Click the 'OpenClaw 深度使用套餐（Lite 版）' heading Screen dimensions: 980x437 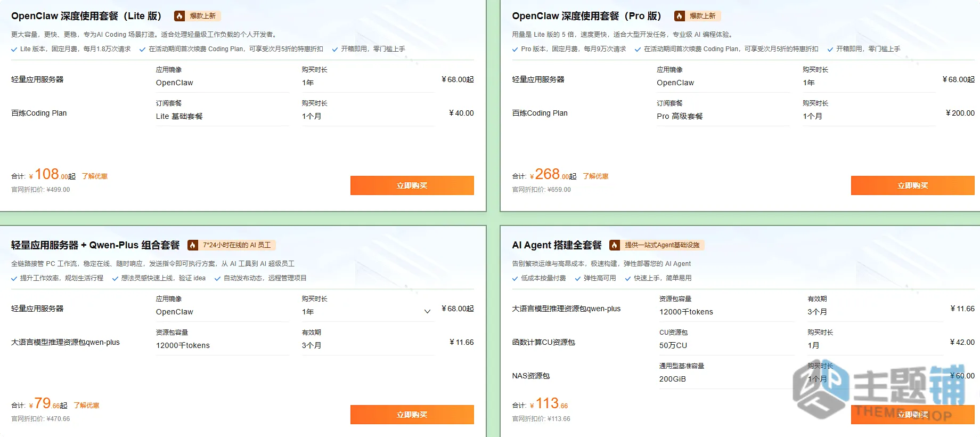(x=86, y=16)
